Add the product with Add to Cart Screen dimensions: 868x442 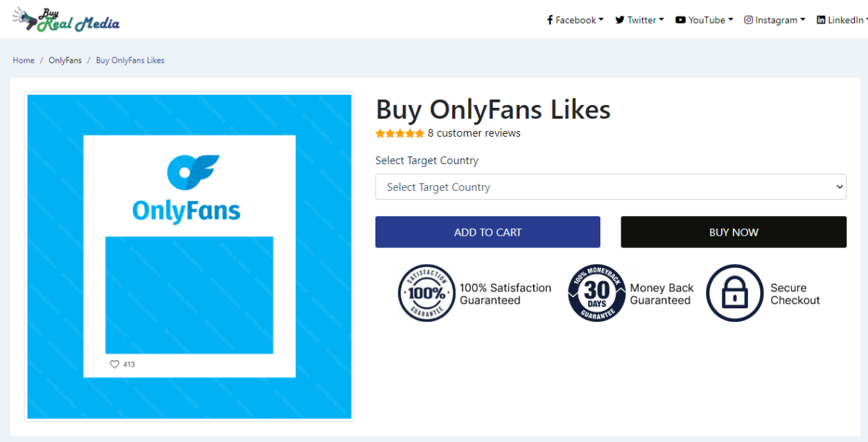tap(488, 232)
